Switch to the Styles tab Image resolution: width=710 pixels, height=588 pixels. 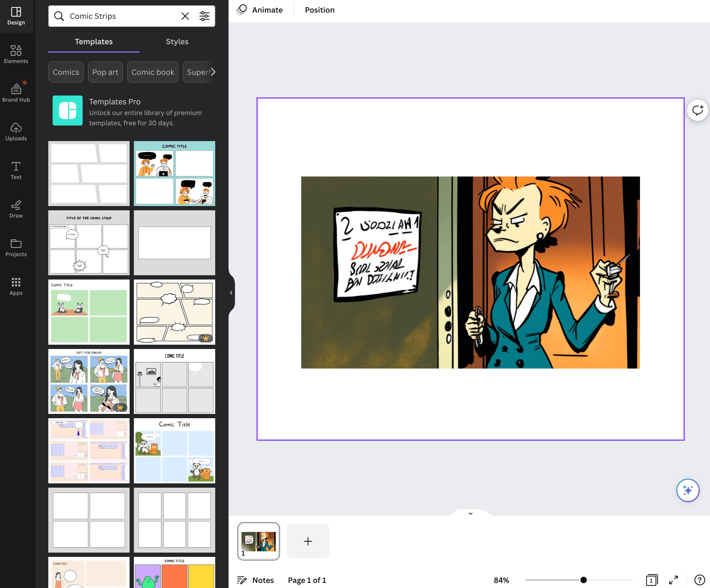pyautogui.click(x=177, y=42)
